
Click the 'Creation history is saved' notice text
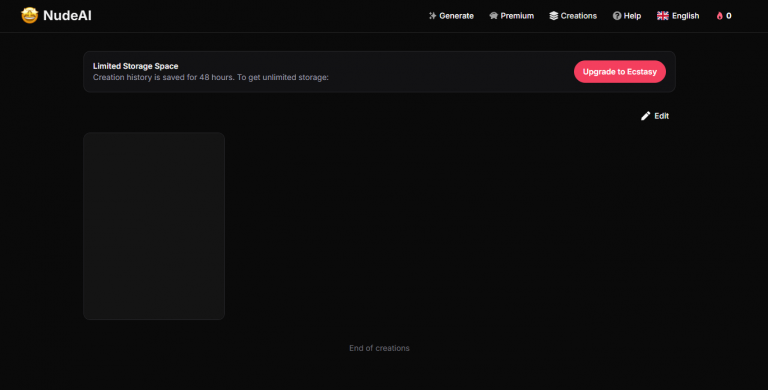point(211,77)
